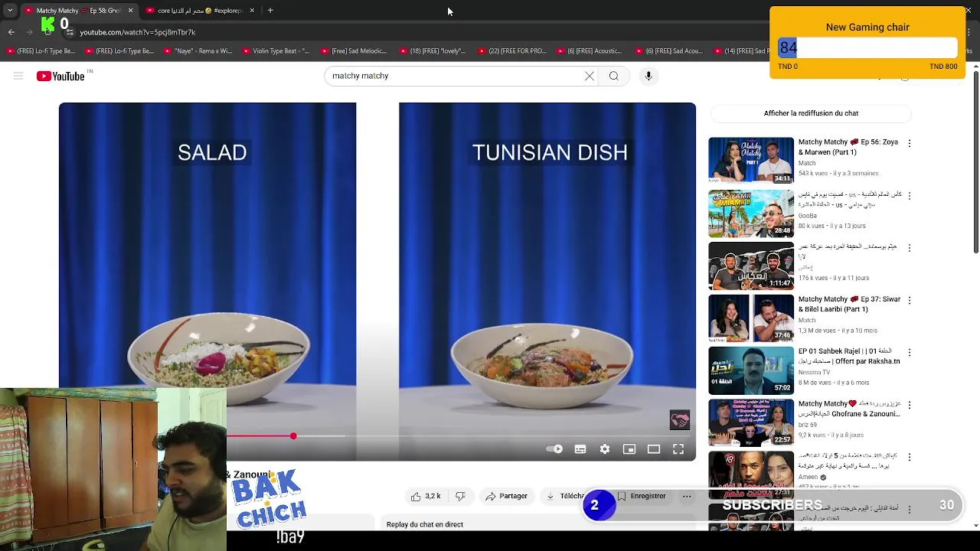Screen dimensions: 980x551
Task: Open the 22:57 Ghofrane & Zanouni thumbnail
Action: [x=751, y=422]
